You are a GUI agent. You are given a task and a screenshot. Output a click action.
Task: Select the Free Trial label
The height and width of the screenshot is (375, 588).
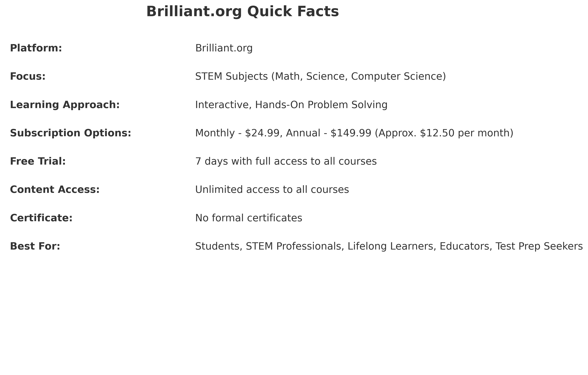[x=38, y=161]
